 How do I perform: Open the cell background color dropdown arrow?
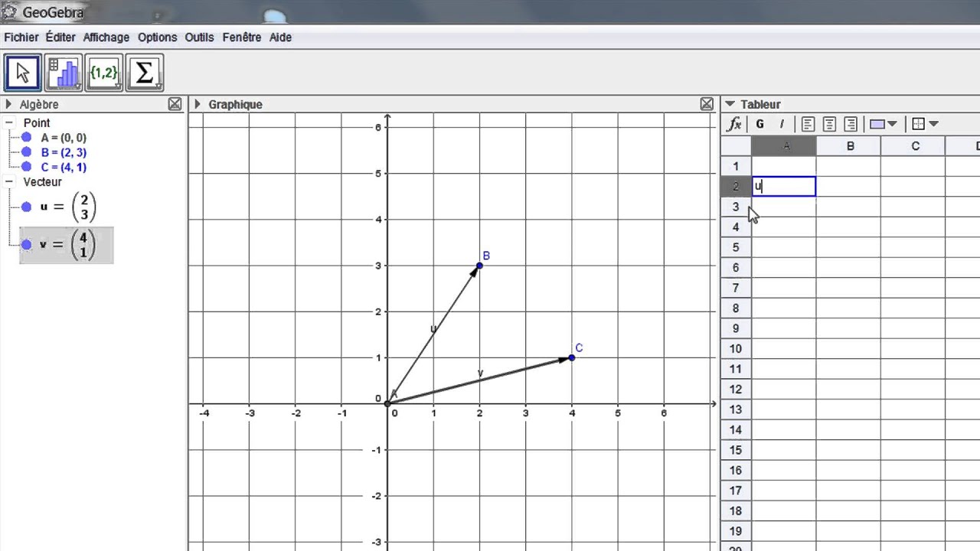(x=892, y=124)
